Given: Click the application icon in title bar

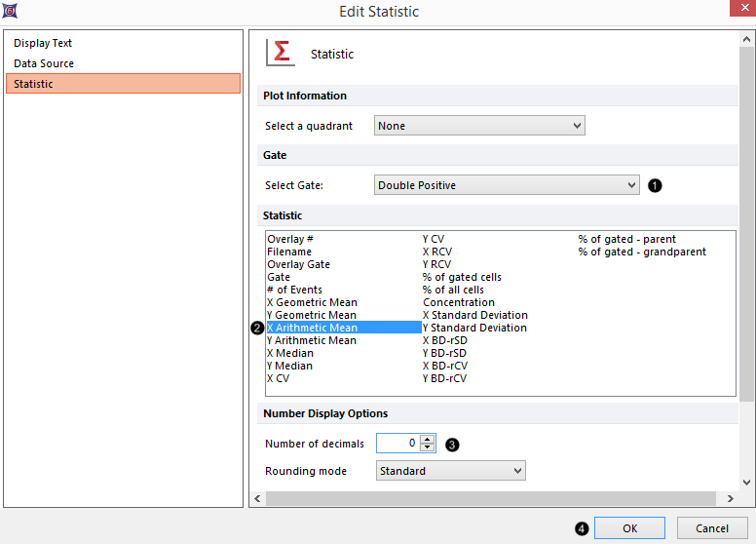Looking at the screenshot, I should [x=10, y=11].
